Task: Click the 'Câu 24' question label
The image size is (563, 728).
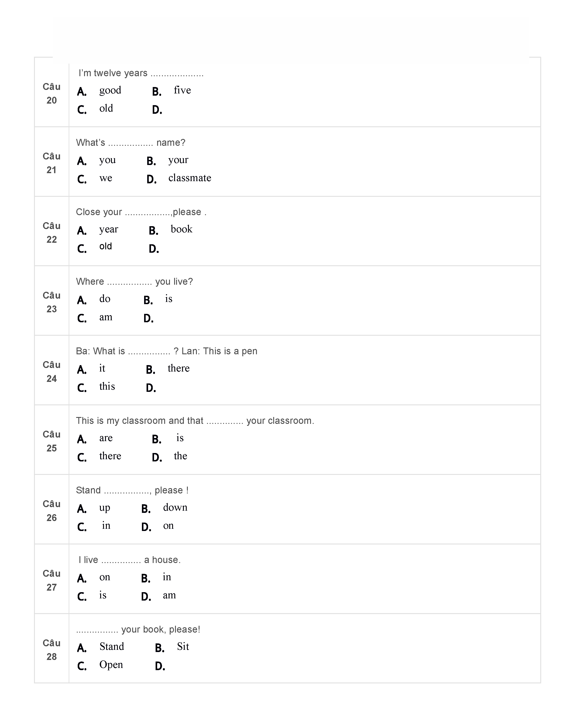Action: (x=52, y=372)
